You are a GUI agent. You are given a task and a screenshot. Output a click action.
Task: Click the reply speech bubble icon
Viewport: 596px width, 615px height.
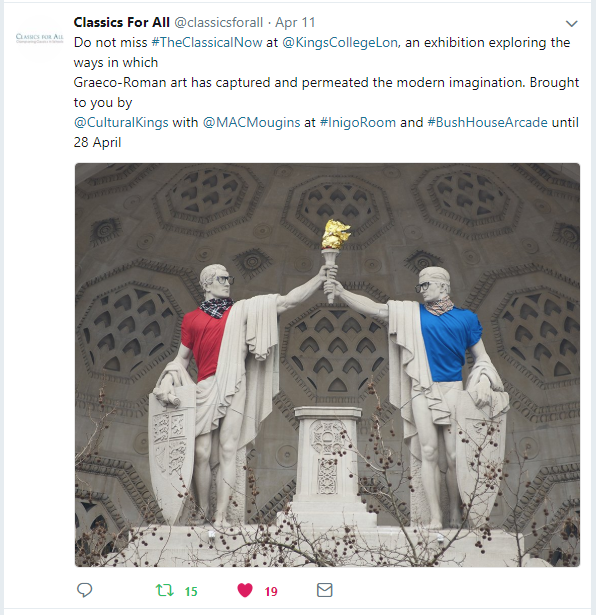click(x=84, y=590)
